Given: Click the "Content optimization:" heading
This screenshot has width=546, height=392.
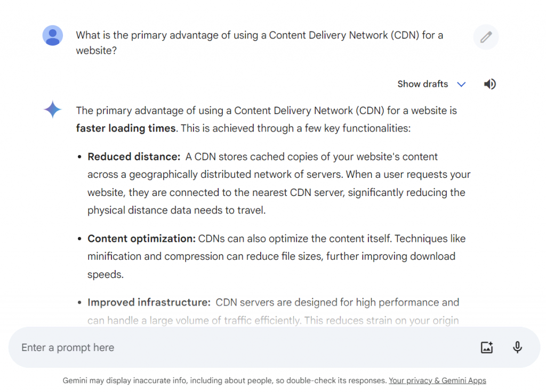Looking at the screenshot, I should point(141,239).
